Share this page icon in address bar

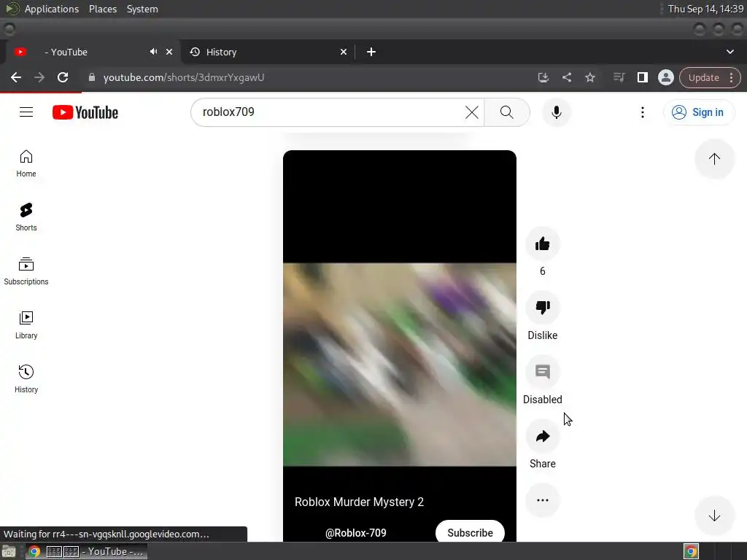[566, 77]
